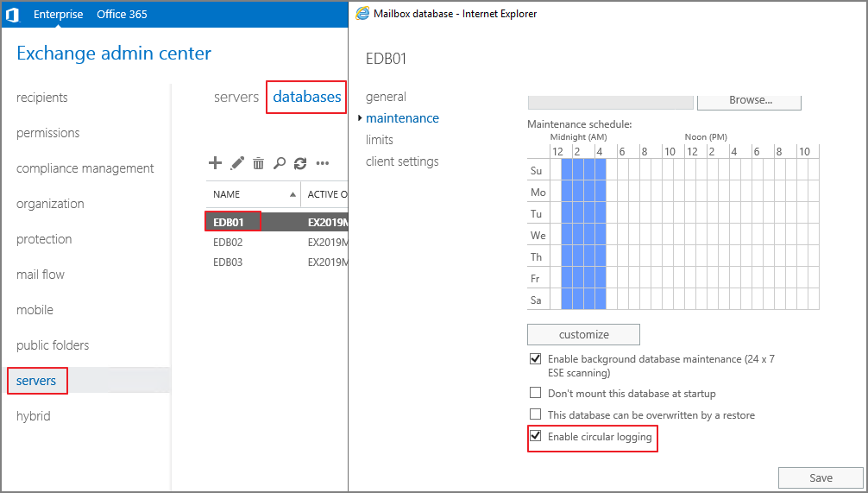The width and height of the screenshot is (868, 493).
Task: Open the Enterprise tab in the header
Action: pyautogui.click(x=58, y=15)
